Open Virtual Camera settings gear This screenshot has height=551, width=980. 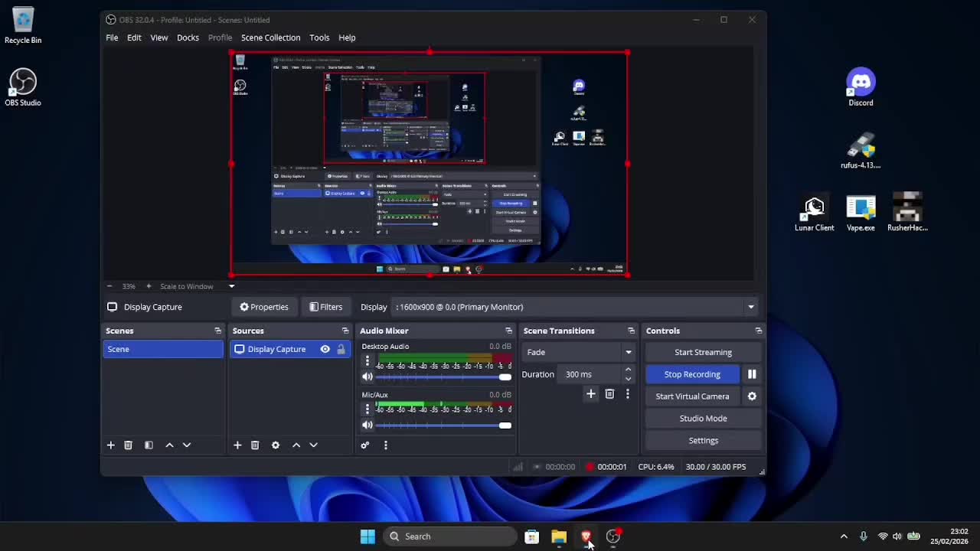[x=752, y=396]
